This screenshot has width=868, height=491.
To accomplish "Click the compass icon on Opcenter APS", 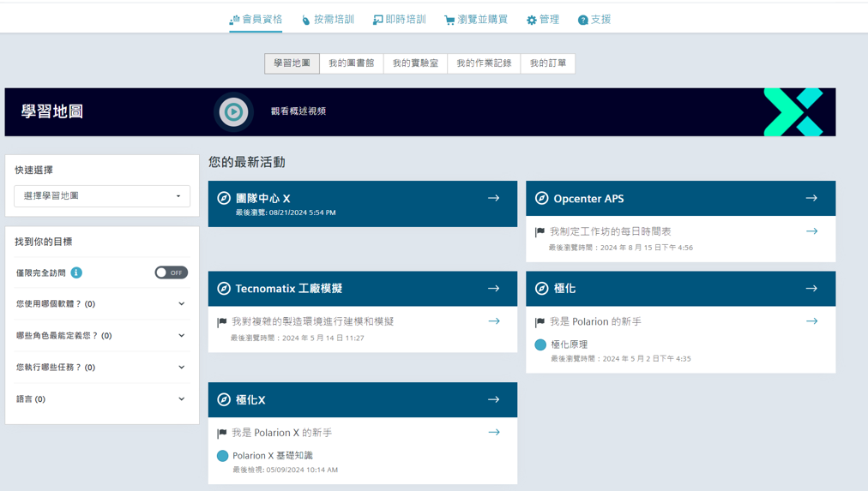I will 542,198.
